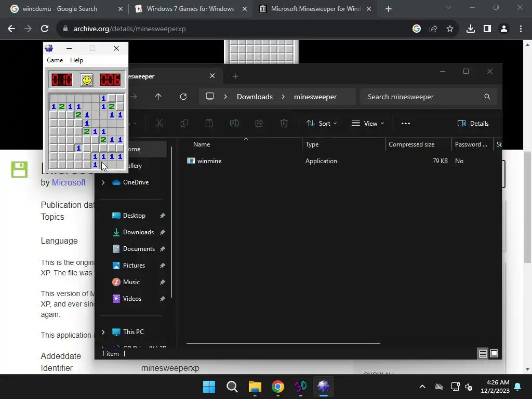Viewport: 532px width, 399px height.
Task: Unpin Videos using its pin icon
Action: pyautogui.click(x=163, y=299)
